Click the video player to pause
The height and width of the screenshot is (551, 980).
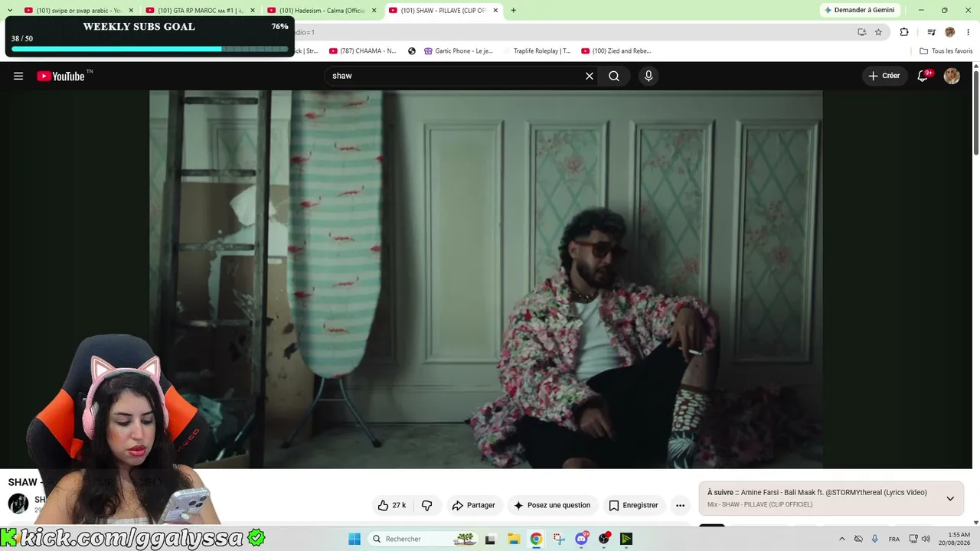coord(485,279)
